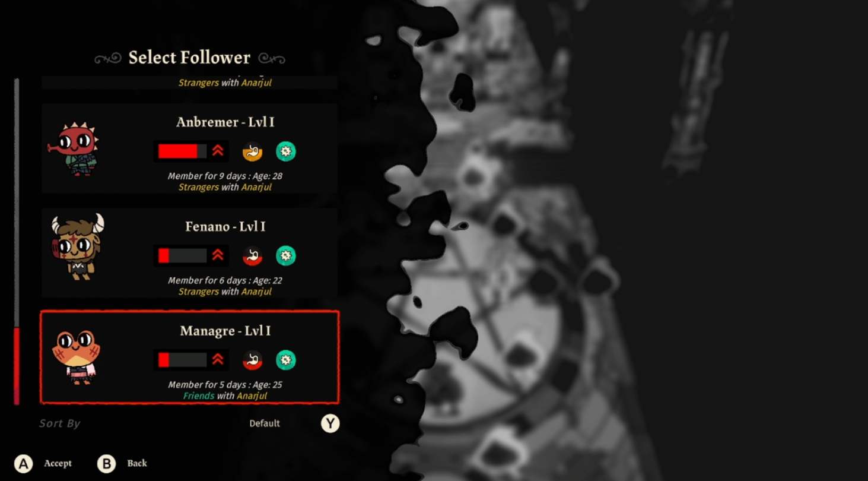Click Anbremer's orange hunger stomach icon

[253, 151]
